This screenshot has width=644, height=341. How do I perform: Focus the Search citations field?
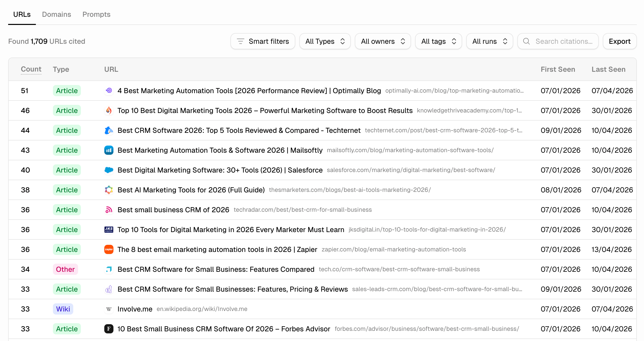pyautogui.click(x=558, y=41)
